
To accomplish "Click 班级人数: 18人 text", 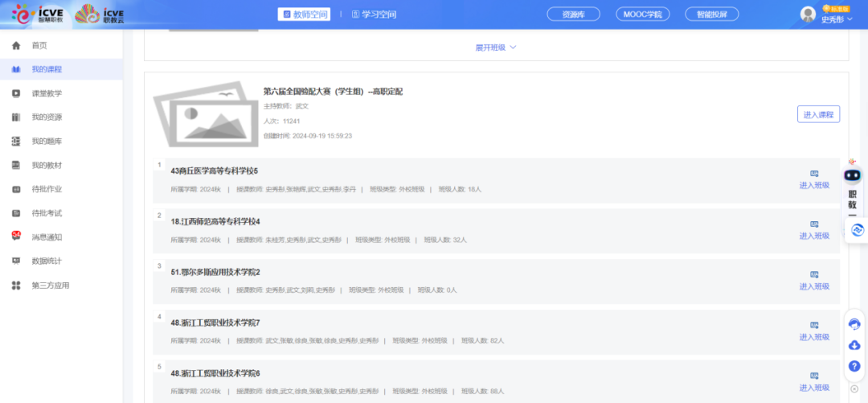I will click(460, 189).
